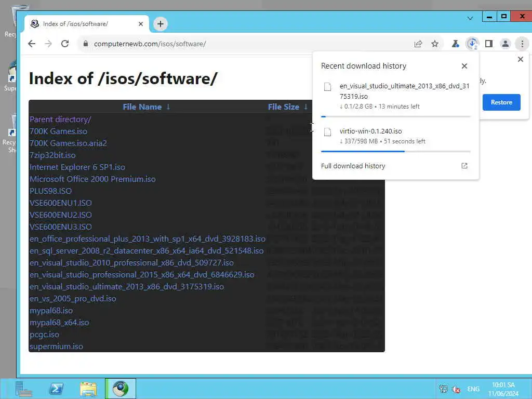Click the file icon for virtio-win download

(327, 131)
